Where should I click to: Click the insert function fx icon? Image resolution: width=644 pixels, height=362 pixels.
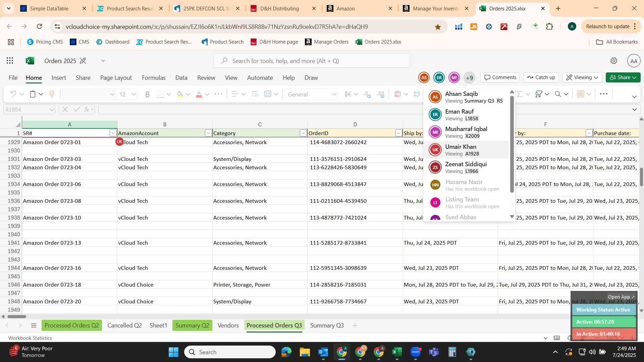pos(87,109)
